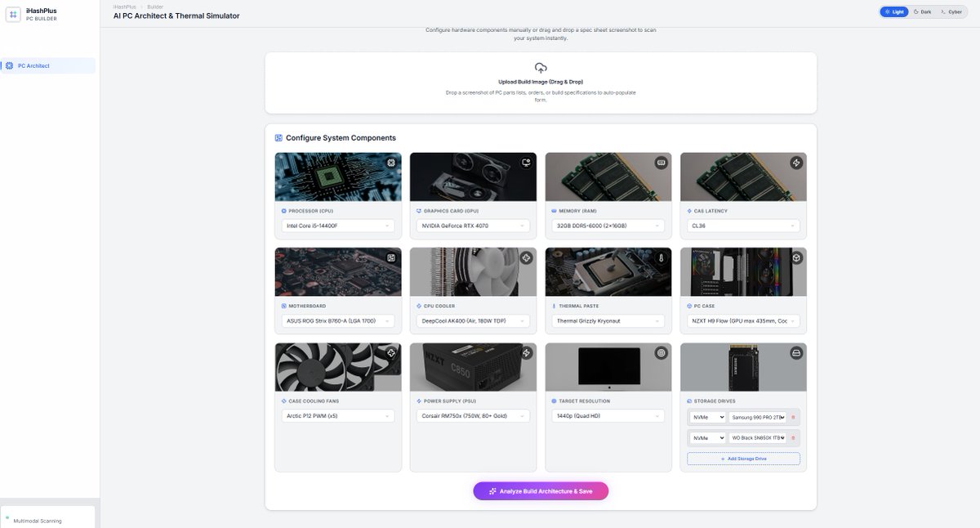Click the small icon beside MEMORY (RAM) label
This screenshot has height=528, width=980.
554,211
